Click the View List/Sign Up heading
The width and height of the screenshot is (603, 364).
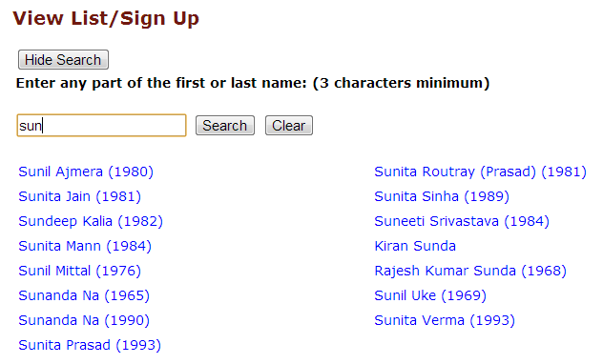[x=106, y=18]
